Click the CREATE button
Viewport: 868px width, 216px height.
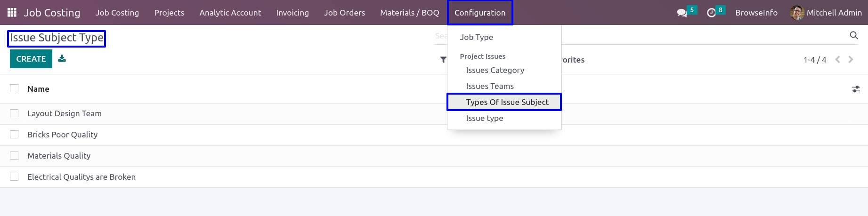point(31,59)
